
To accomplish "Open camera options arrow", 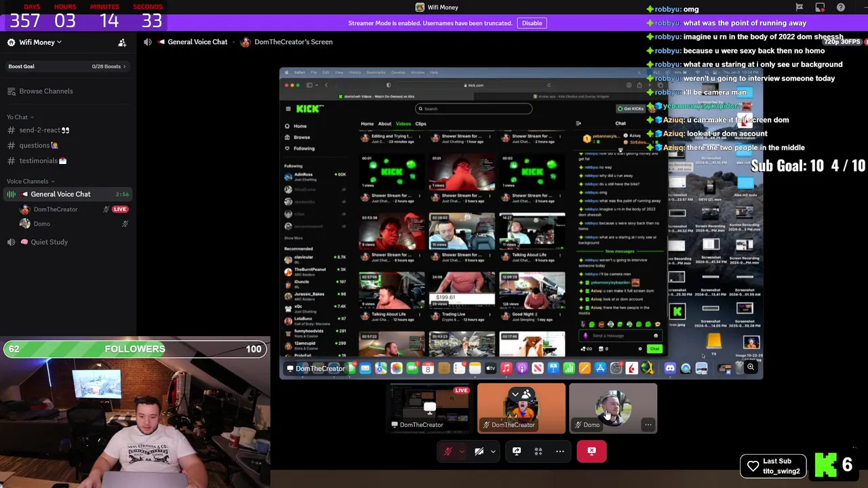I will [x=493, y=451].
